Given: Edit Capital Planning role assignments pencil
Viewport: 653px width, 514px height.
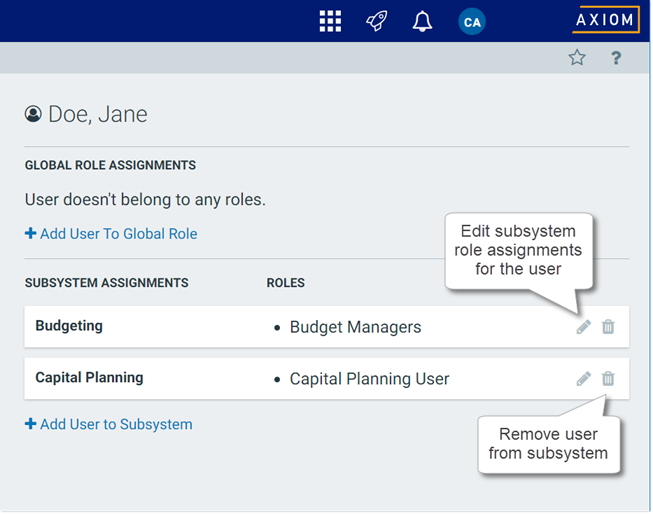Looking at the screenshot, I should [584, 379].
